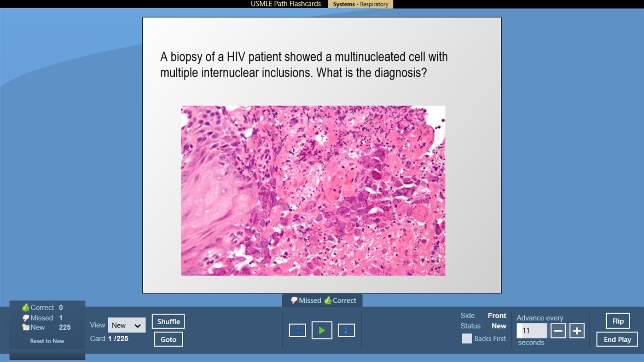
Task: Advance to the next card with right arrow
Action: pos(346,330)
